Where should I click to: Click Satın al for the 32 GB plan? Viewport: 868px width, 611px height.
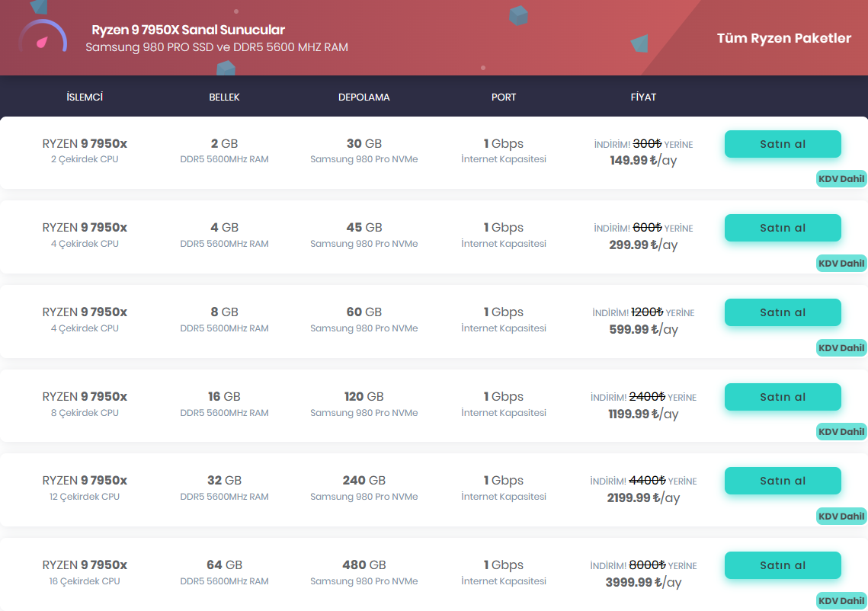782,481
